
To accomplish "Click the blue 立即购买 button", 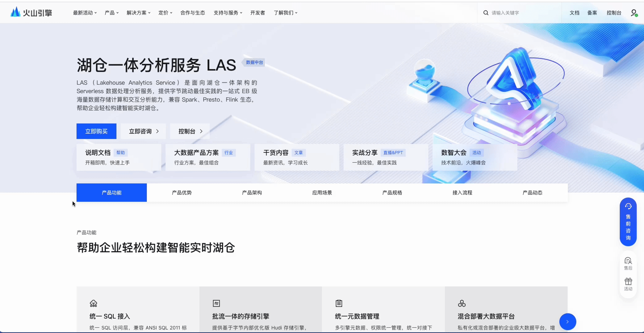I will (x=96, y=131).
